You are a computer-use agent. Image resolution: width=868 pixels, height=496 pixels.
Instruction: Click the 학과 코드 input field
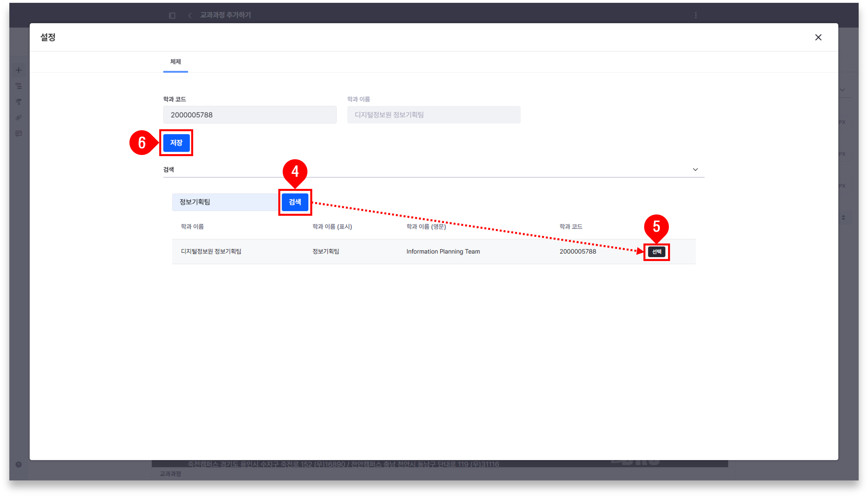click(250, 115)
